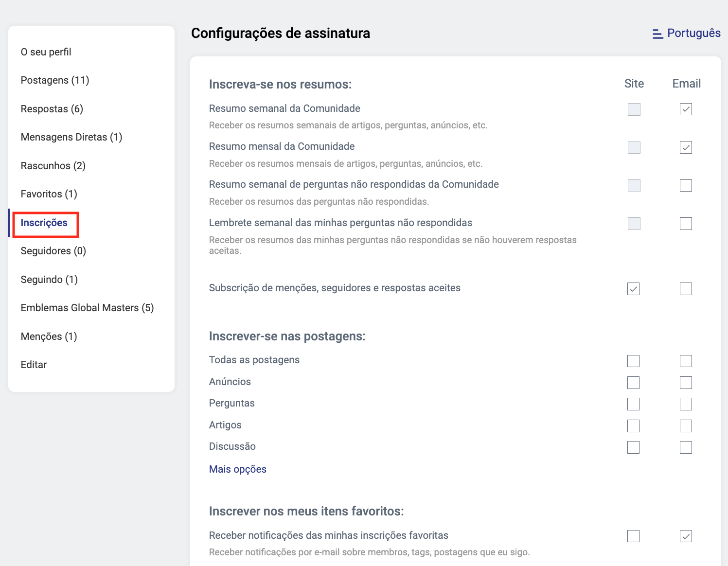Uncheck Email for Resumo semanal da Comunidade
This screenshot has width=728, height=566.
click(686, 109)
